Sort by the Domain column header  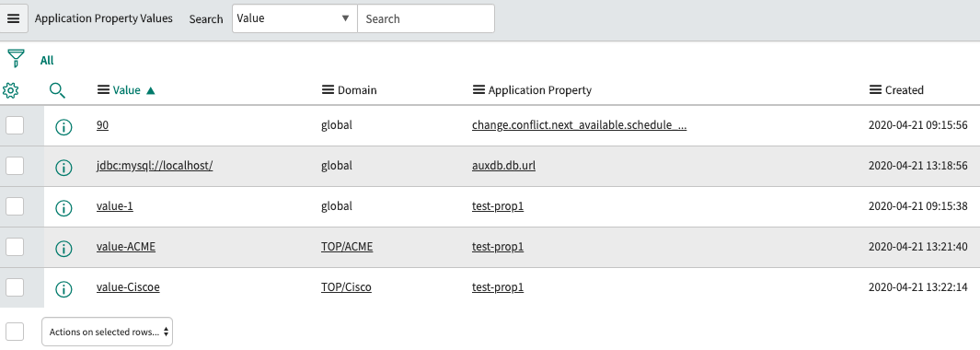click(x=357, y=90)
